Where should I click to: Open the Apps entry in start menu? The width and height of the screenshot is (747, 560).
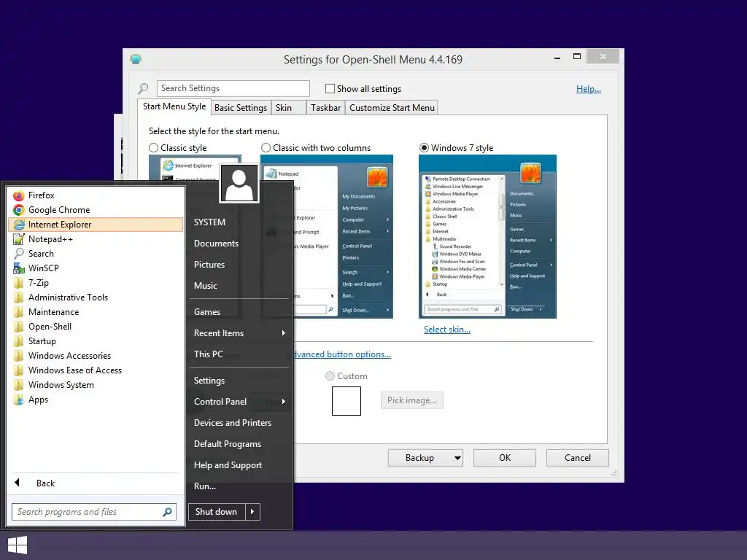(96, 400)
